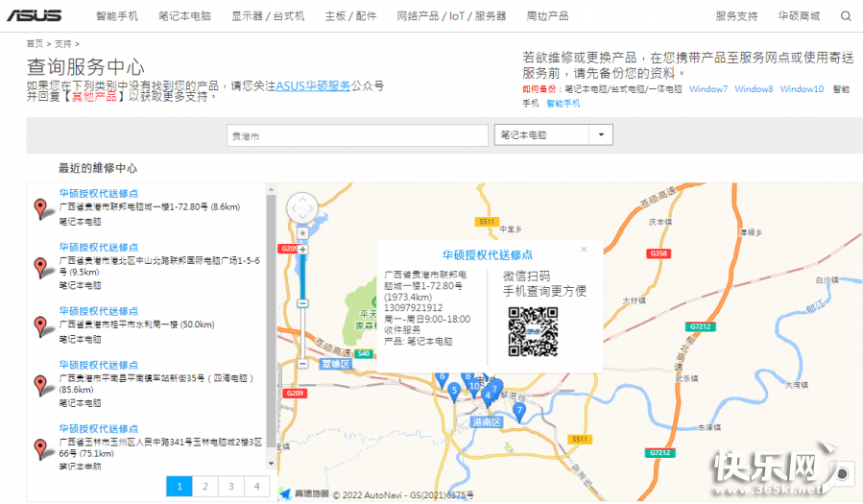Open 网络产品 / IoT / 服务器 menu
The width and height of the screenshot is (863, 504).
451,16
